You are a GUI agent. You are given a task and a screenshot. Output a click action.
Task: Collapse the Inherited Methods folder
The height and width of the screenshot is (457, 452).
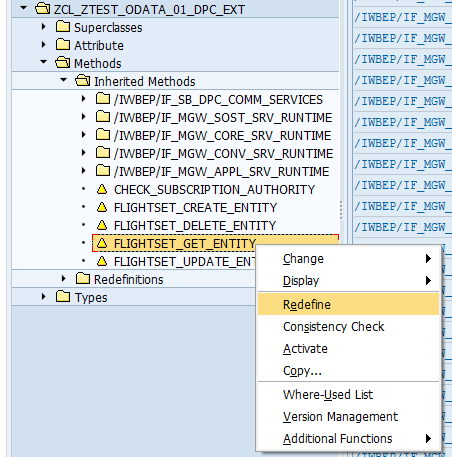(x=63, y=80)
